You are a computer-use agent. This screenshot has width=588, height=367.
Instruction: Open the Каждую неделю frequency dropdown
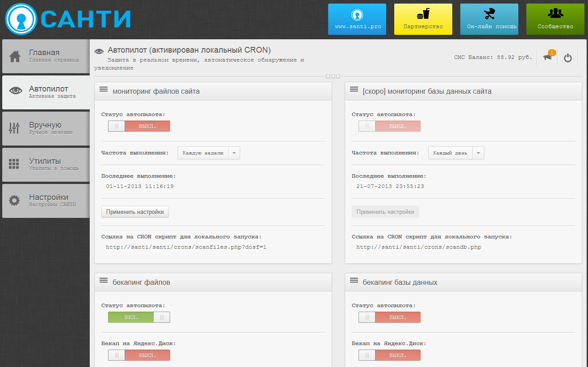pyautogui.click(x=209, y=153)
